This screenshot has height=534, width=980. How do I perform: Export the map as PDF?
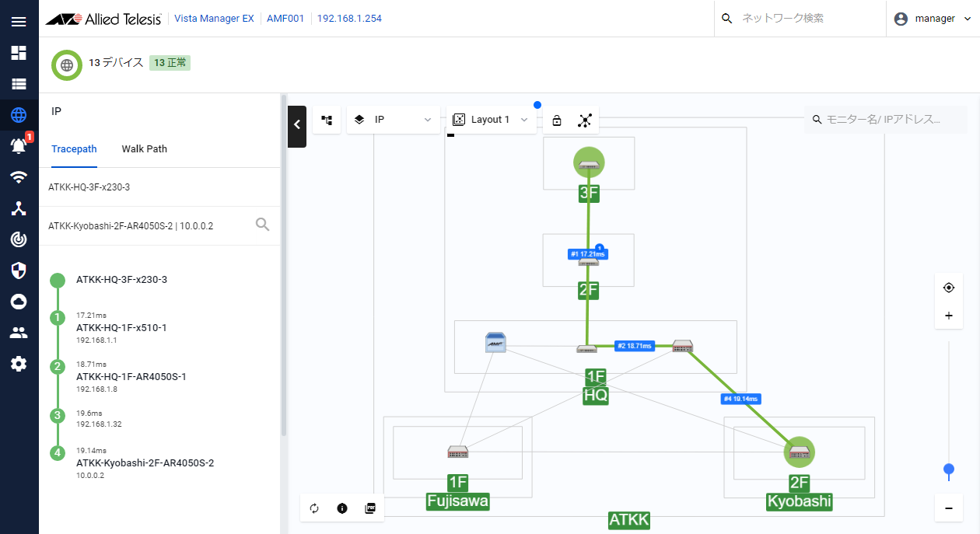(370, 508)
